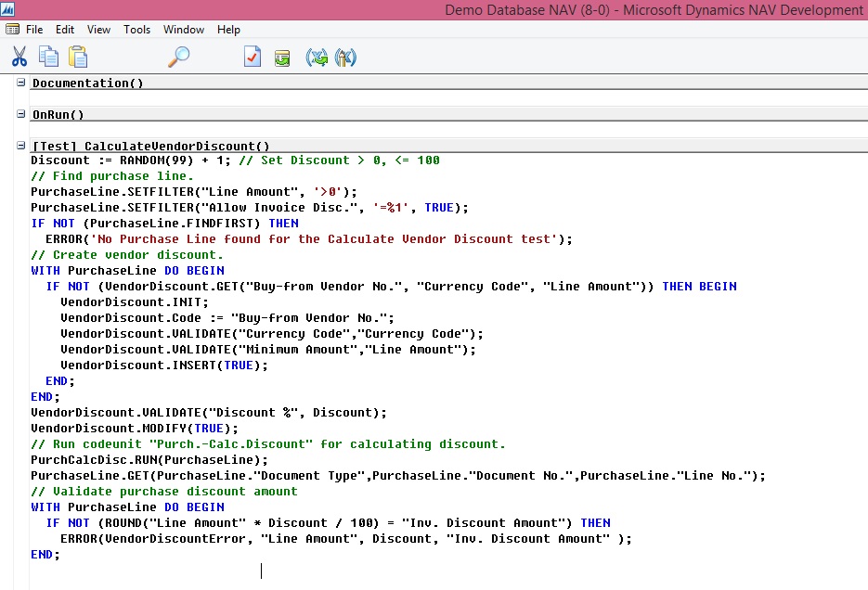Open the Window menu
Image resolution: width=868 pixels, height=590 pixels.
pyautogui.click(x=184, y=30)
